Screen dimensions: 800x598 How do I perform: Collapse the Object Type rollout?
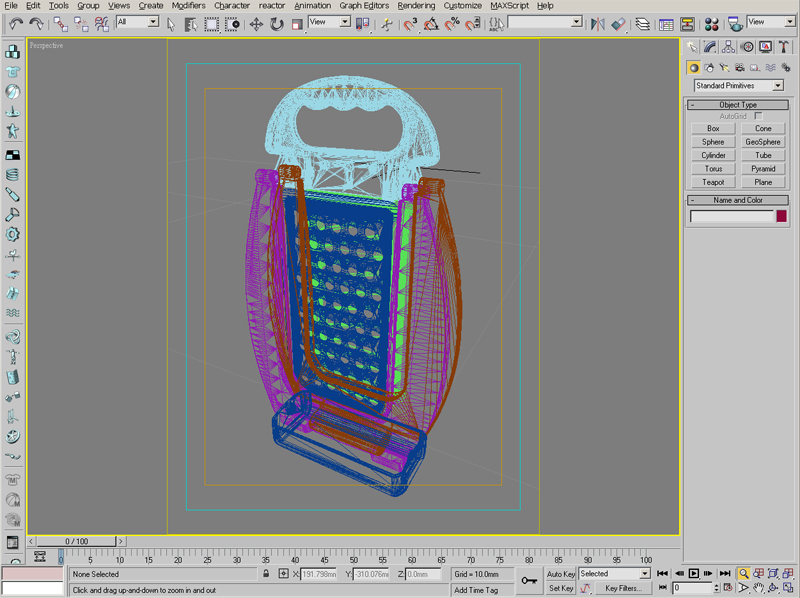pos(738,105)
